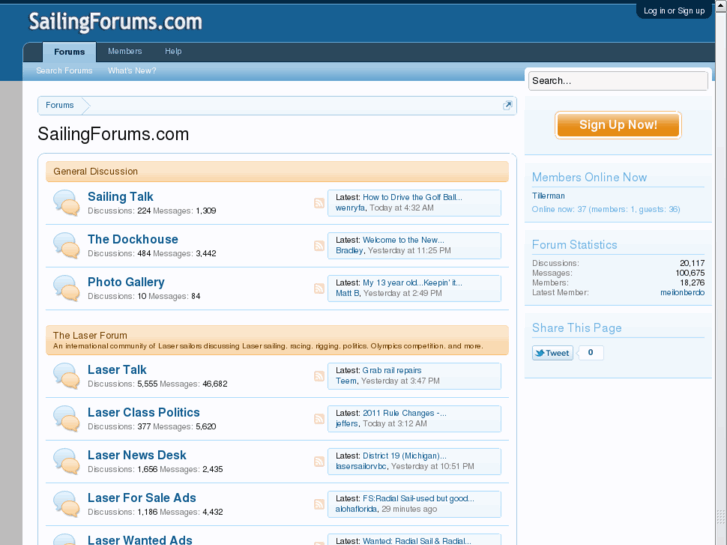
Task: Open RSS feed for Photo Gallery
Action: point(319,288)
